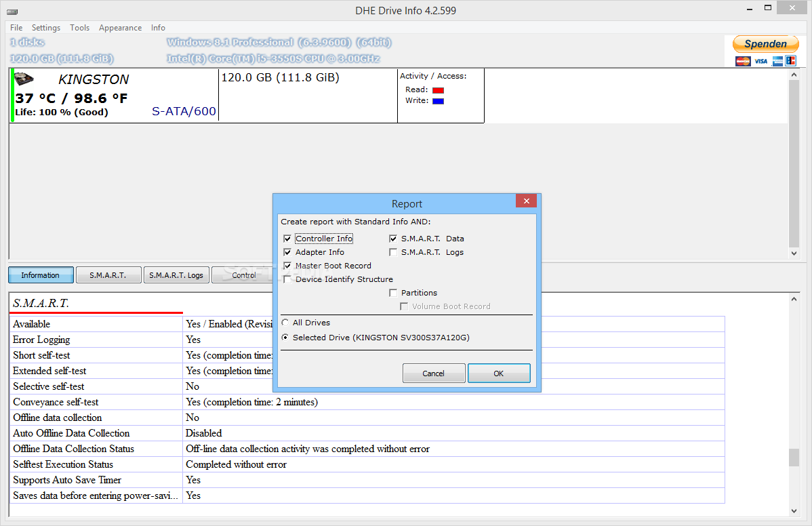The image size is (812, 526).
Task: Click the Conveyance self-test row label
Action: [x=56, y=402]
